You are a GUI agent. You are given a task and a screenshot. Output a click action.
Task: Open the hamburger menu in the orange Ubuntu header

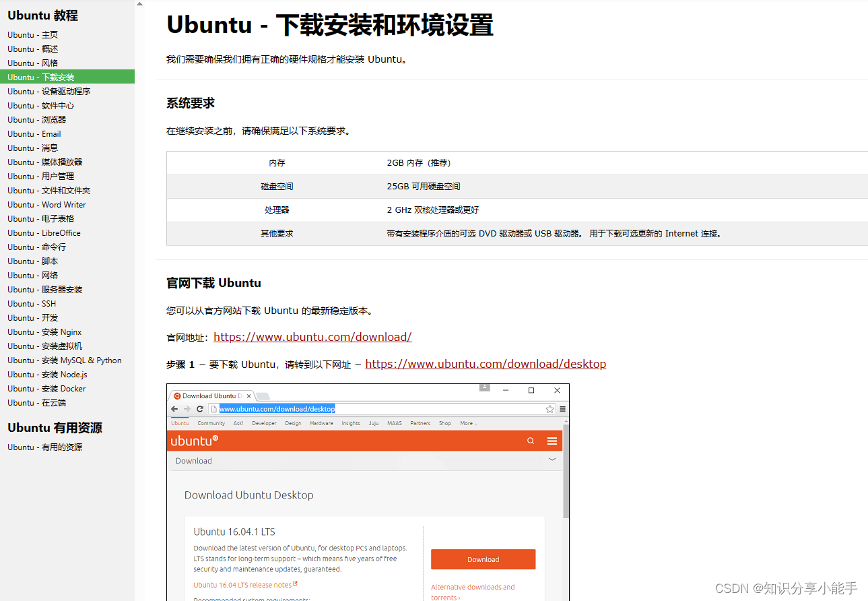pyautogui.click(x=552, y=441)
